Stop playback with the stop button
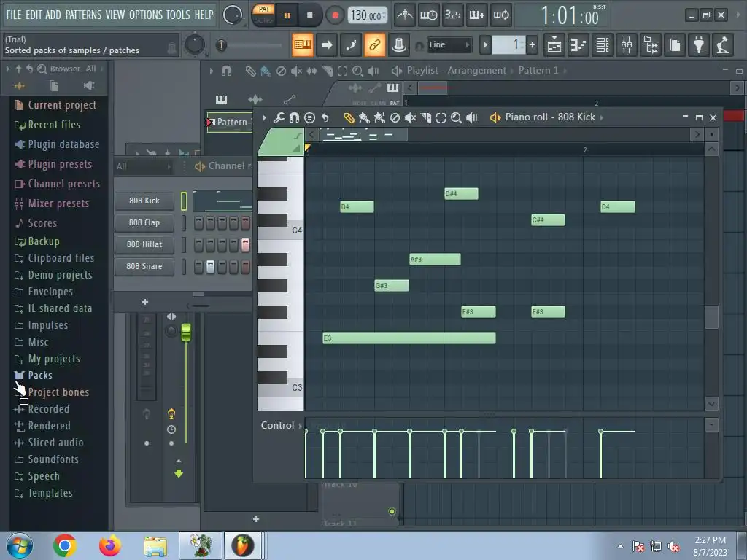This screenshot has width=747, height=560. click(309, 15)
